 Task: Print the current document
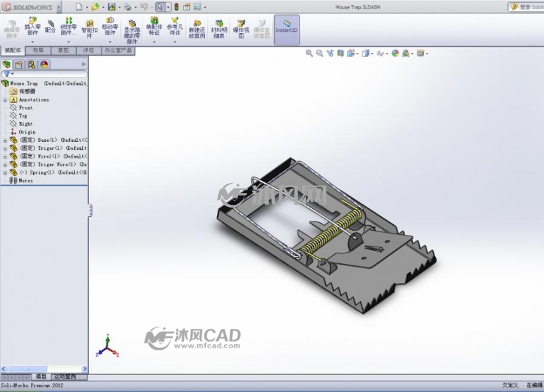click(x=127, y=7)
